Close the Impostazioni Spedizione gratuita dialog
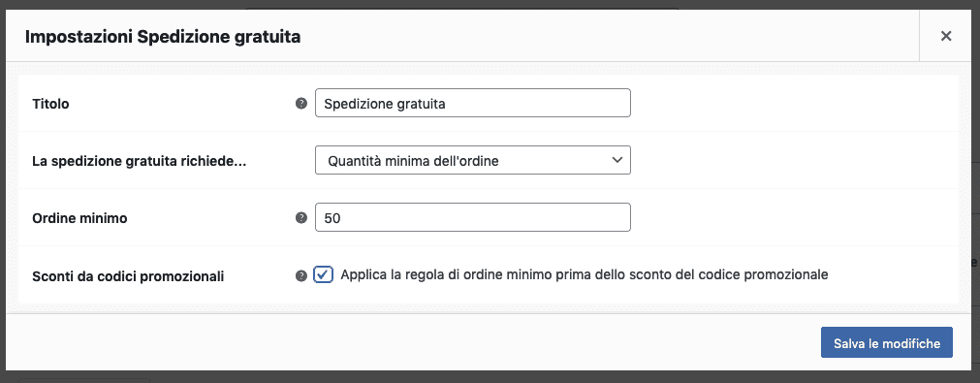Screen dimensions: 980x383 tap(946, 36)
